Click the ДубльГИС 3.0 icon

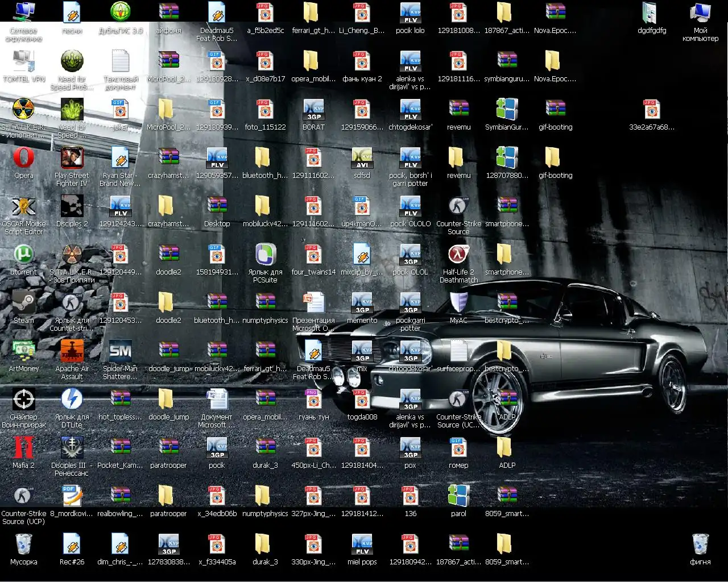121,13
